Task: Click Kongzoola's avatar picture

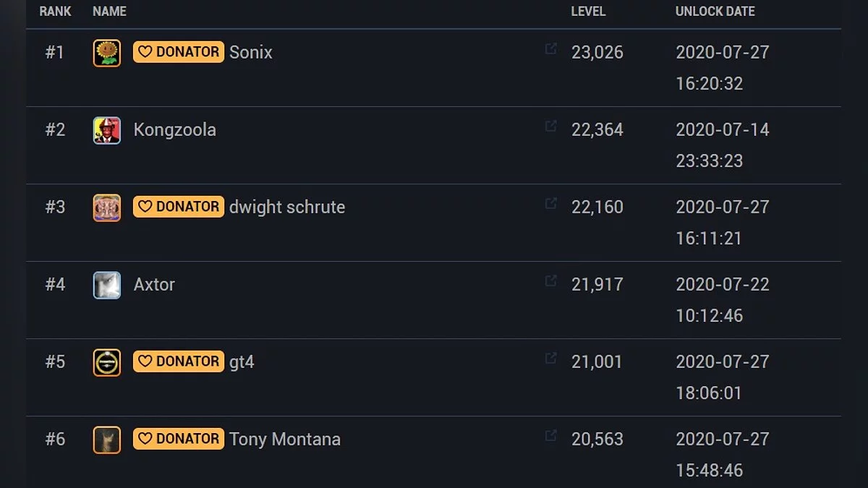Action: (107, 130)
